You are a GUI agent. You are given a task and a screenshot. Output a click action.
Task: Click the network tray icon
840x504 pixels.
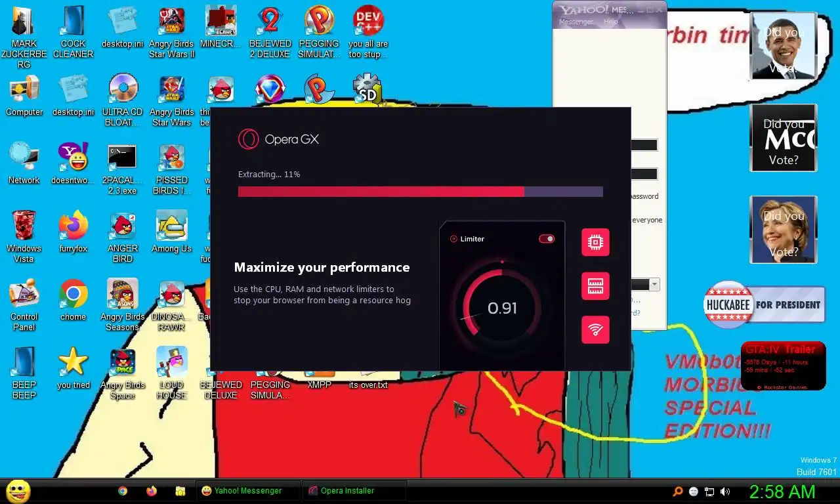tap(709, 492)
